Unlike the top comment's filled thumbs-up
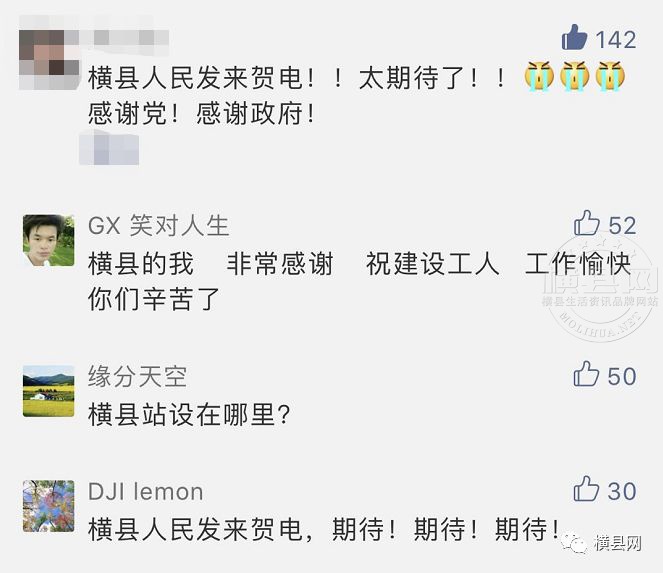The height and width of the screenshot is (573, 663). coord(574,37)
